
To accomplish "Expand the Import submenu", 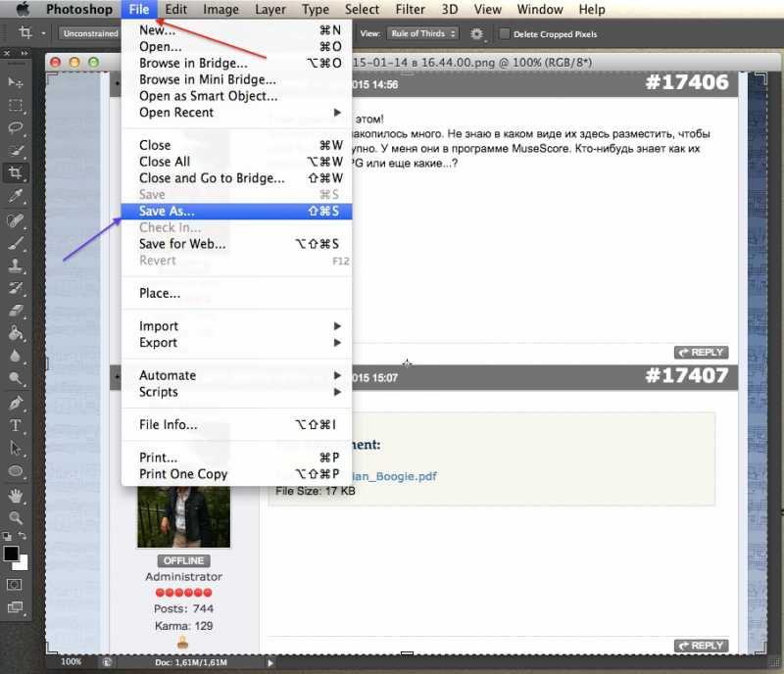I will coord(237,326).
